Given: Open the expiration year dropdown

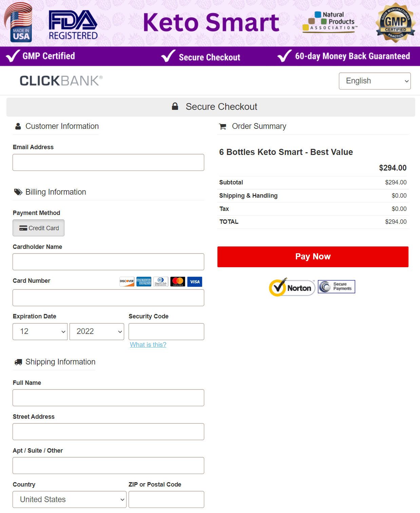Looking at the screenshot, I should pyautogui.click(x=97, y=332).
